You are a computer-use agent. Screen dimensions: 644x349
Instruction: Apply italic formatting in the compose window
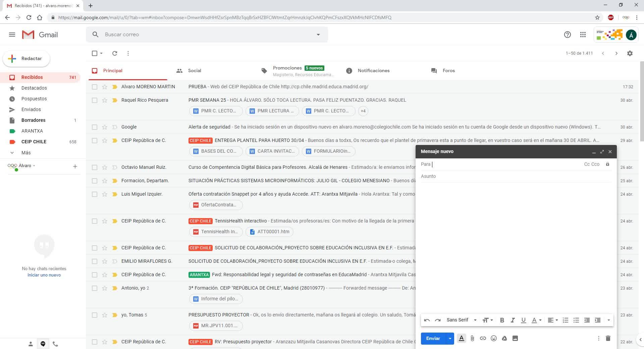tap(513, 320)
